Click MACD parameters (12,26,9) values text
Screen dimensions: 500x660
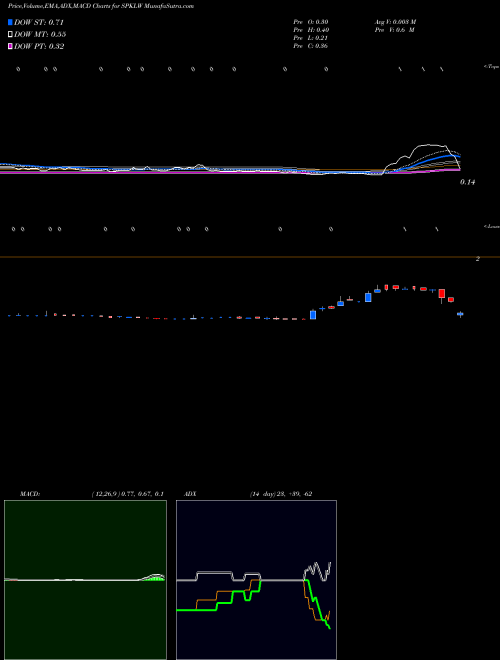[x=128, y=494]
